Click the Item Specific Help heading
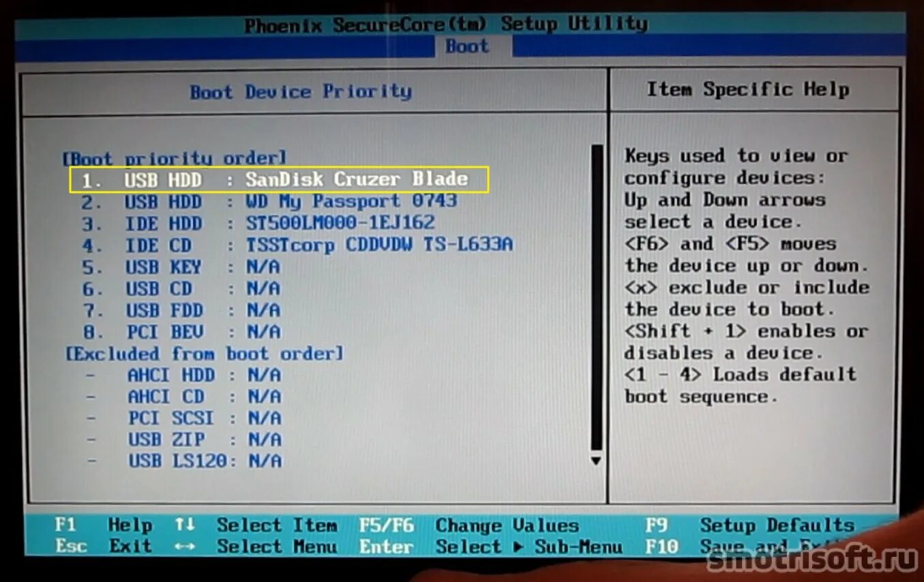 tap(748, 89)
